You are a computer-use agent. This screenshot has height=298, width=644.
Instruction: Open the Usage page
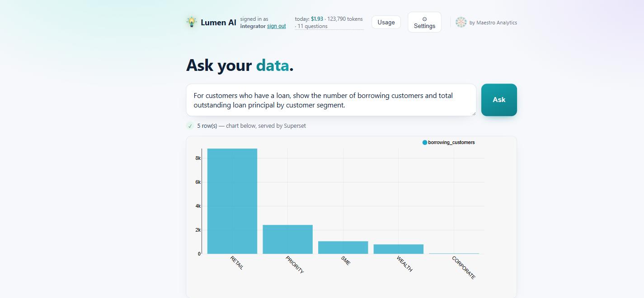[x=386, y=22]
